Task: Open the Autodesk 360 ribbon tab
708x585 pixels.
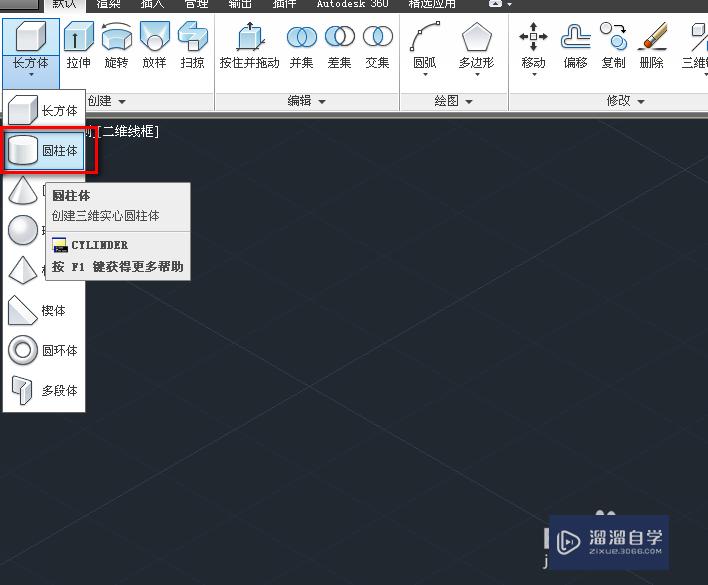Action: tap(353, 5)
